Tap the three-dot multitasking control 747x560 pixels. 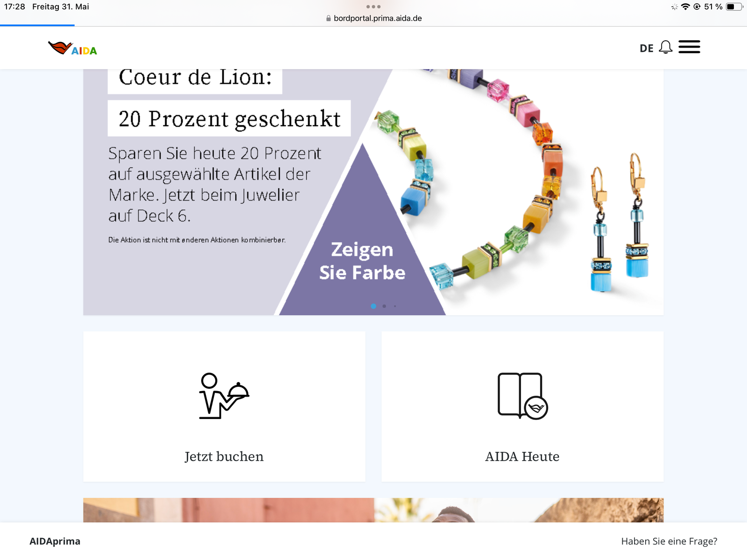[373, 7]
